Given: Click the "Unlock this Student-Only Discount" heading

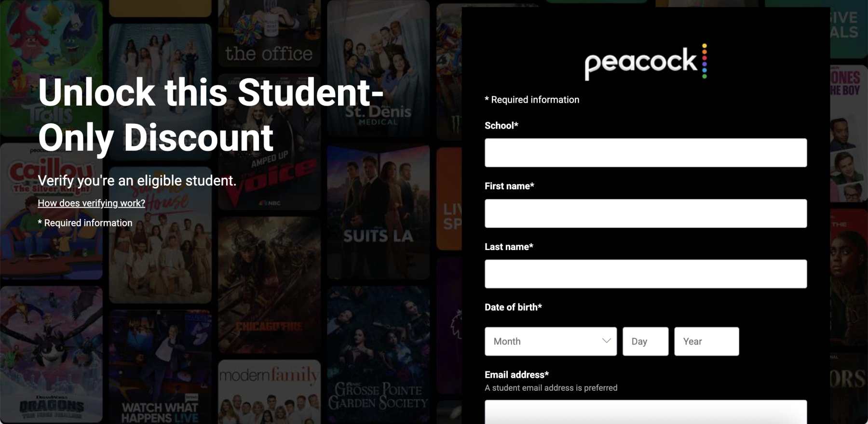Looking at the screenshot, I should tap(211, 115).
